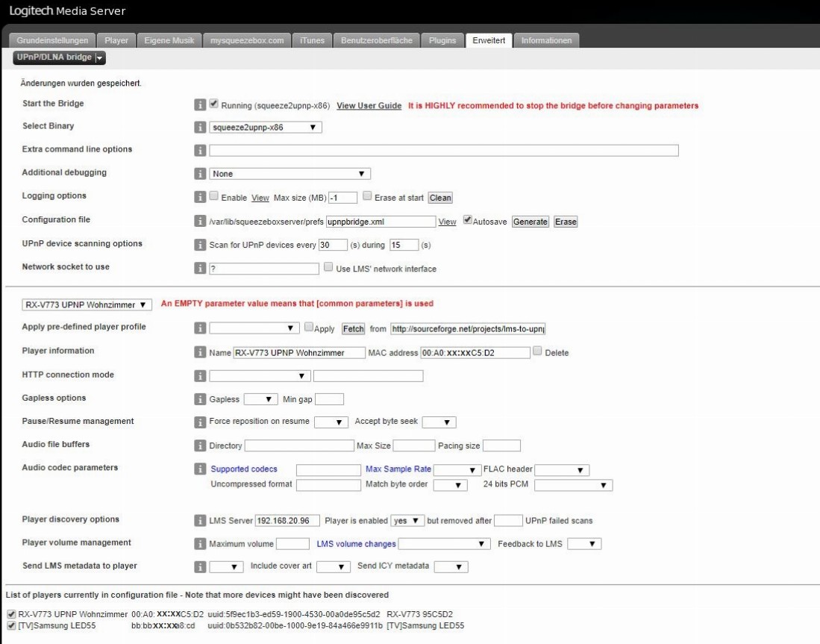Show info for Audio file buffers
Image resolution: width=820 pixels, height=644 pixels.
pos(200,446)
